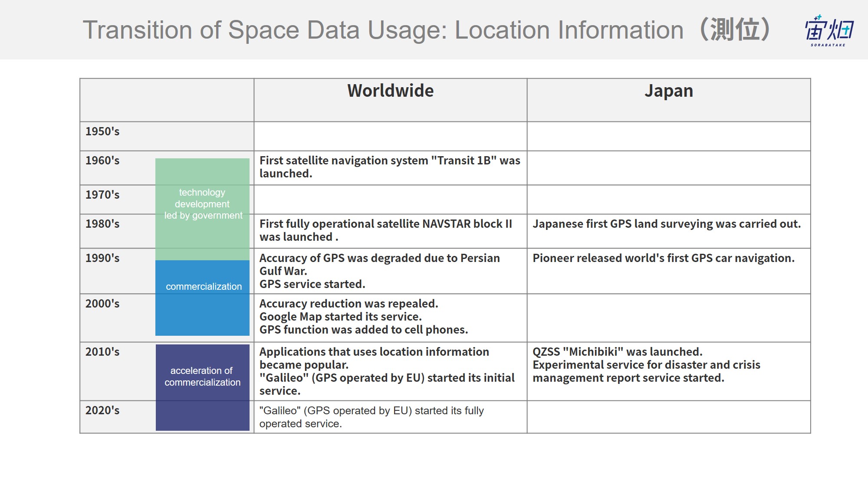Select the green technology development block
The height and width of the screenshot is (488, 868).
(x=202, y=210)
